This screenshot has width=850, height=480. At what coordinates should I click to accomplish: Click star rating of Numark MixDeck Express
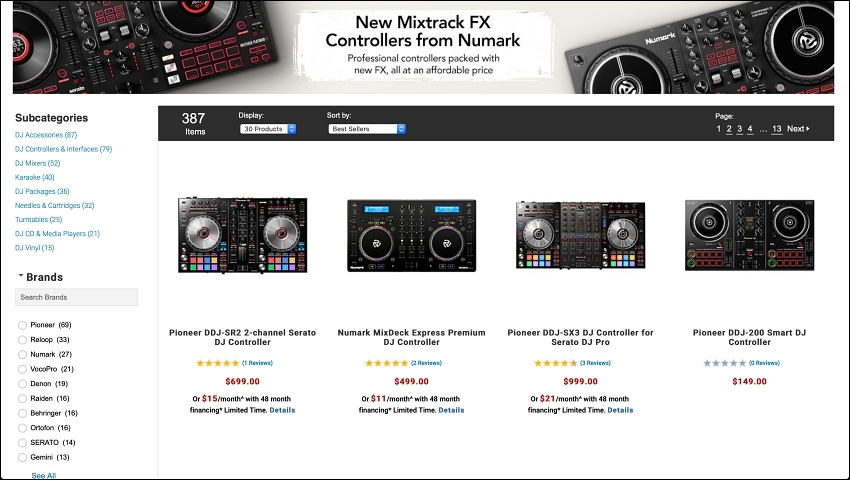pos(387,363)
